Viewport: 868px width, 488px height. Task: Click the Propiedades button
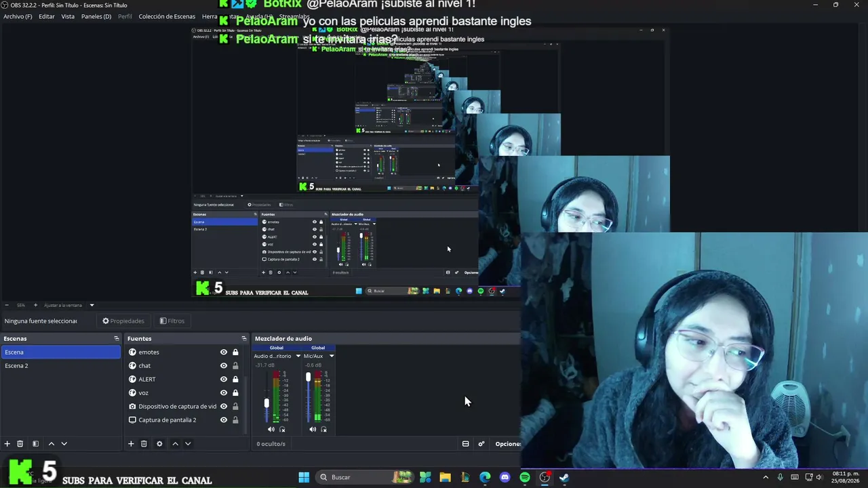click(123, 321)
